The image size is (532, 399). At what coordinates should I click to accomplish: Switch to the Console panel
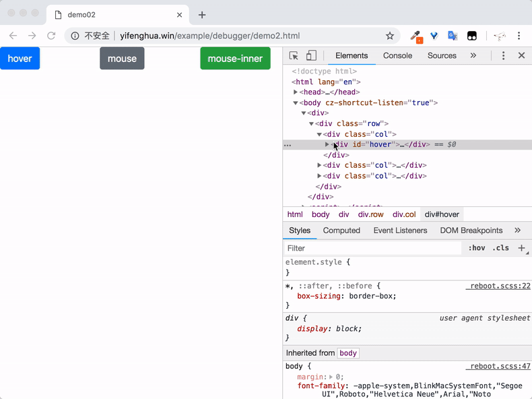click(397, 56)
